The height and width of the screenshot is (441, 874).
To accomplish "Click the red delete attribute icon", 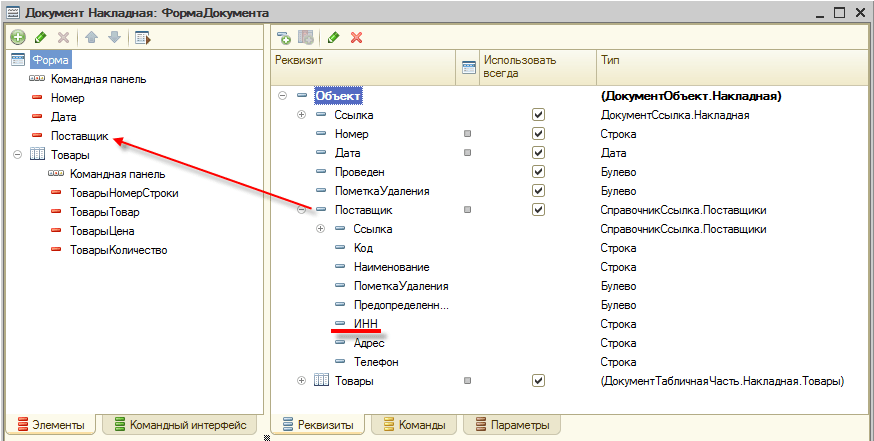I will [357, 37].
